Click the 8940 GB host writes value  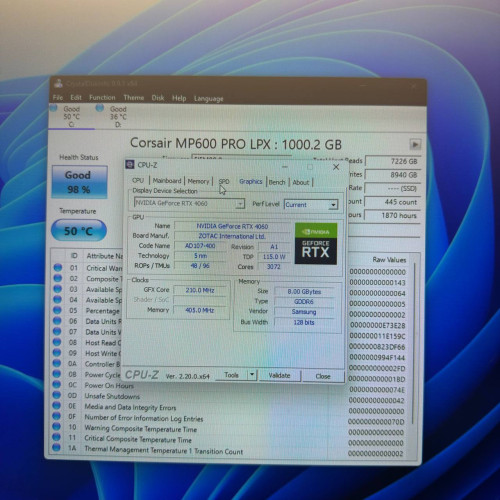coord(393,175)
